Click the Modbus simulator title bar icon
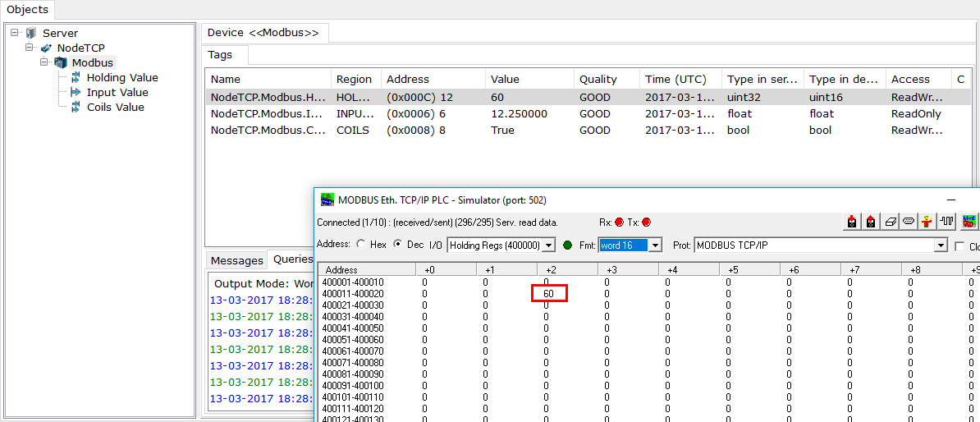This screenshot has width=980, height=422. pyautogui.click(x=327, y=200)
